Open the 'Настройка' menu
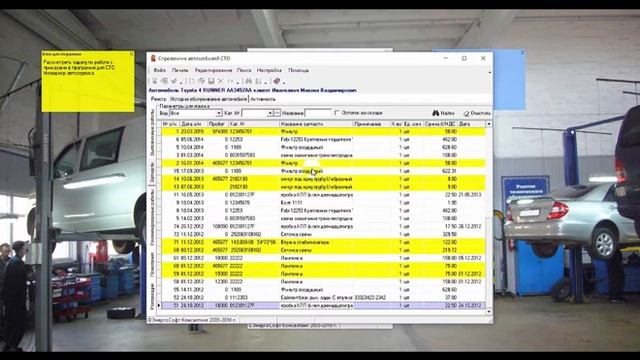This screenshot has height=360, width=640. (269, 70)
